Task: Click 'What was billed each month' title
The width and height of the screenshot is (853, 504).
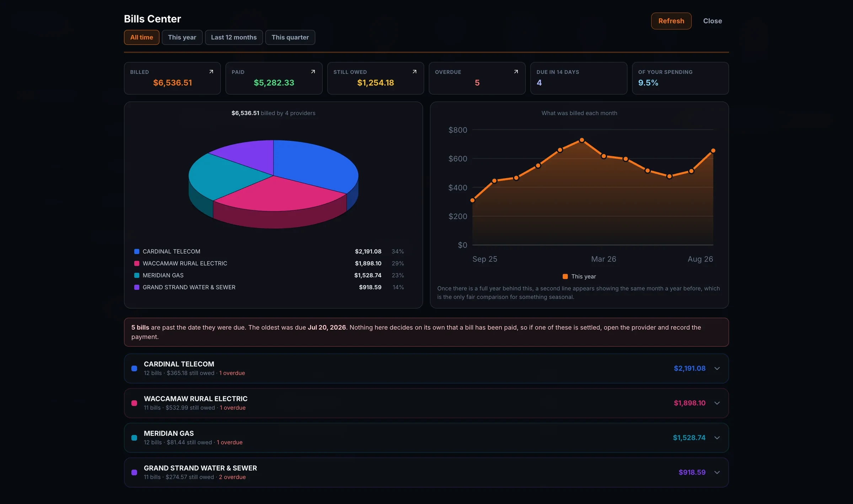Action: coord(579,113)
